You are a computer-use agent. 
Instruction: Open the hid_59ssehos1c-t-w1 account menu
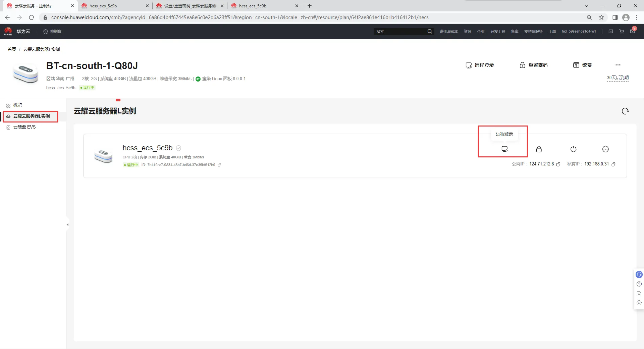point(579,31)
